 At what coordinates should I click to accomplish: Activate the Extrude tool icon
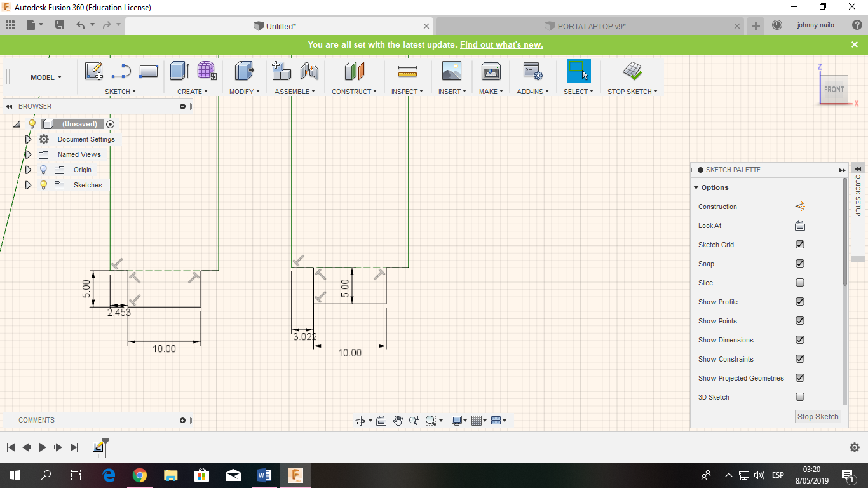tap(180, 71)
